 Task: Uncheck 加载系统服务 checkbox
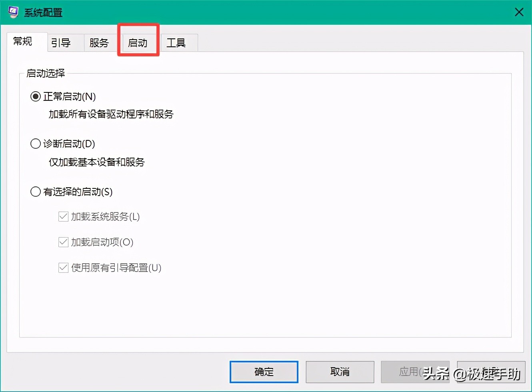pos(63,216)
